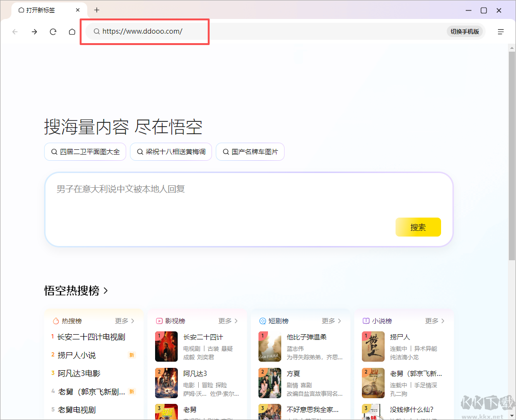The image size is (516, 420).
Task: Select the 打开新标签 tab
Action: pos(49,10)
